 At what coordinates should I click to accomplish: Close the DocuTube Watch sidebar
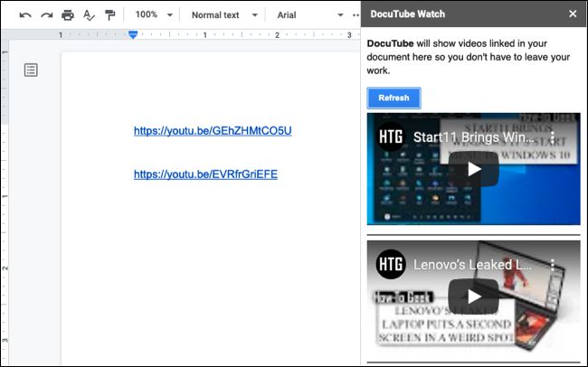coord(572,14)
